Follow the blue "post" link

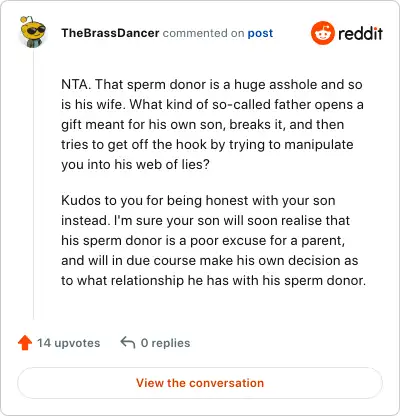(260, 33)
